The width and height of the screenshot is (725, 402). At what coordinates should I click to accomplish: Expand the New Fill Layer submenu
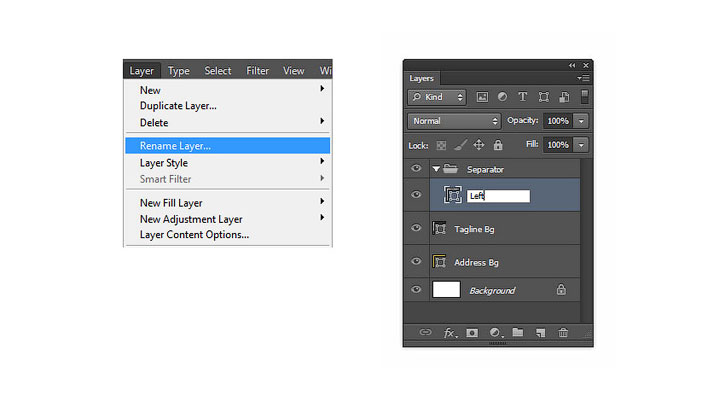click(322, 201)
